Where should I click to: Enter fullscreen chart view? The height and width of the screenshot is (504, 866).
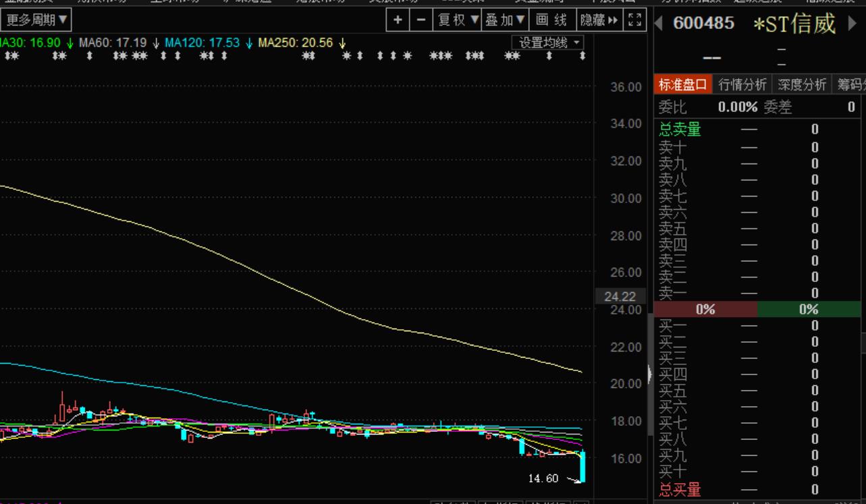(633, 20)
